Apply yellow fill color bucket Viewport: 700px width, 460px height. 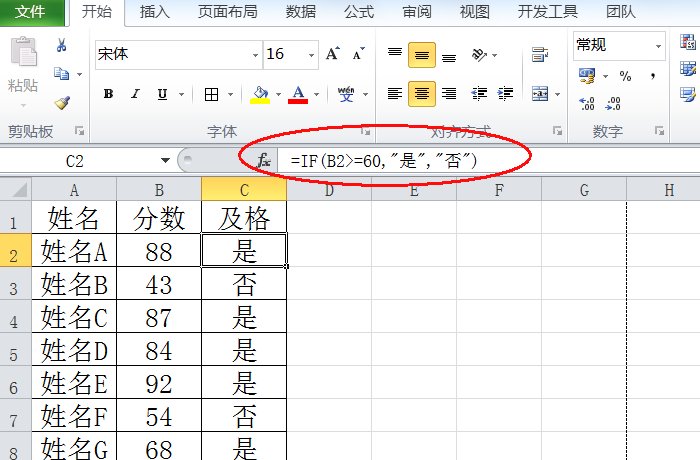(260, 94)
